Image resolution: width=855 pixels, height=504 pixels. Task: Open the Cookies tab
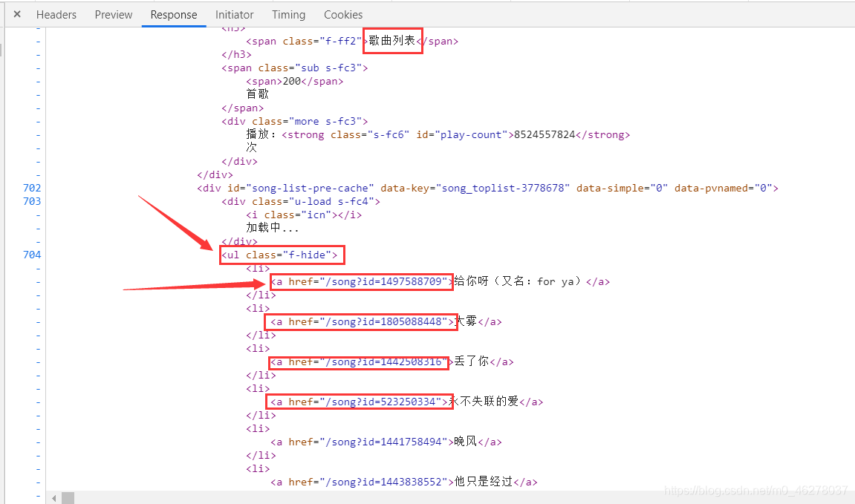[343, 15]
